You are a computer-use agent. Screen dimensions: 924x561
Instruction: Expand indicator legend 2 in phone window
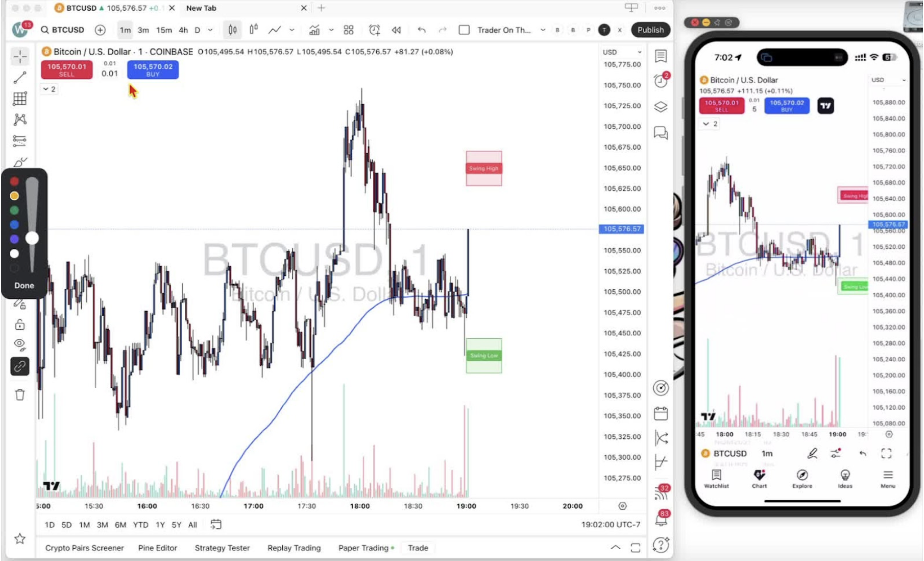tap(710, 124)
